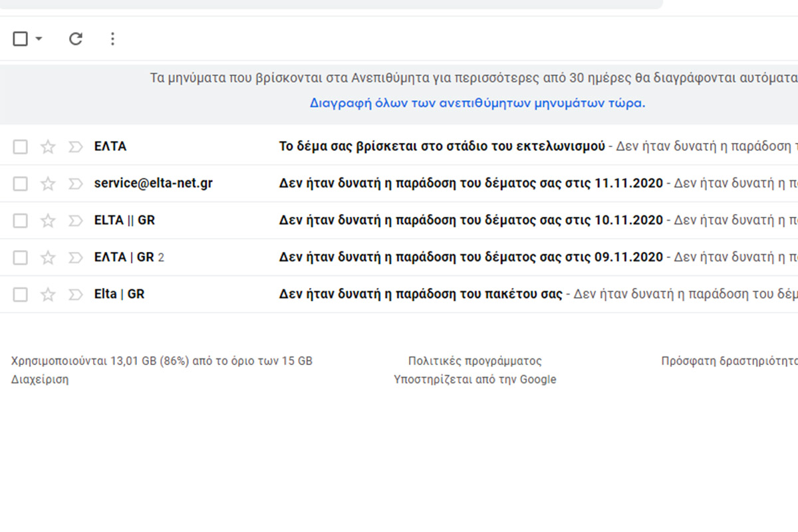Open email with subject dated 09.11.2020
This screenshot has height=532, width=798.
(x=471, y=257)
